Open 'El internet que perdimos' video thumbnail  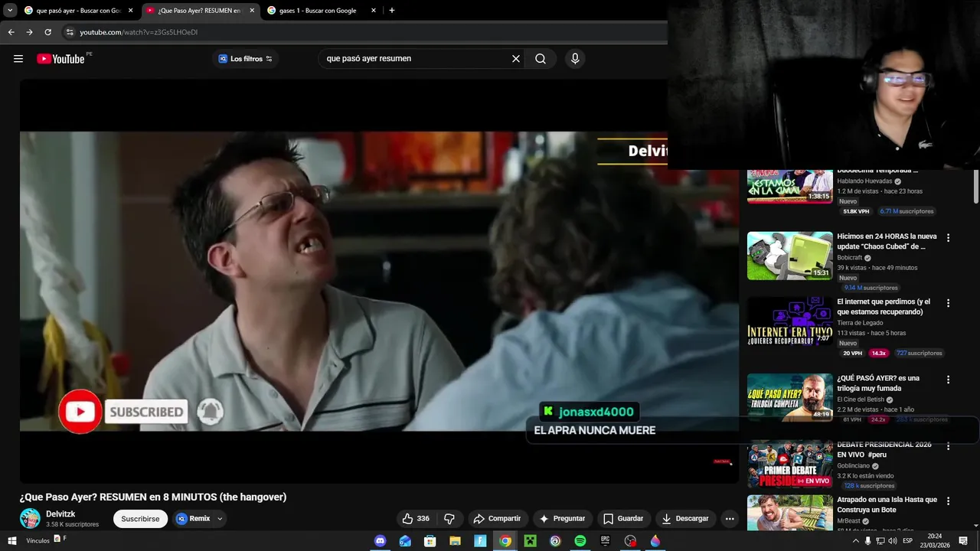(x=789, y=321)
